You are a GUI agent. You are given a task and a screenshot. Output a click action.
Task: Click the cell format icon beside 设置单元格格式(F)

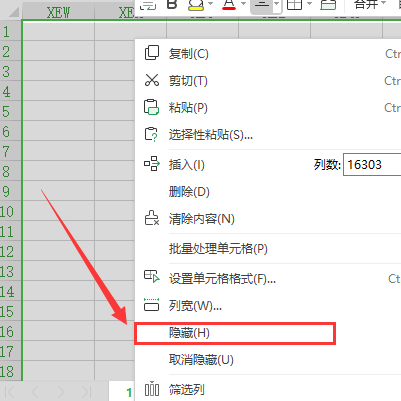coord(152,276)
